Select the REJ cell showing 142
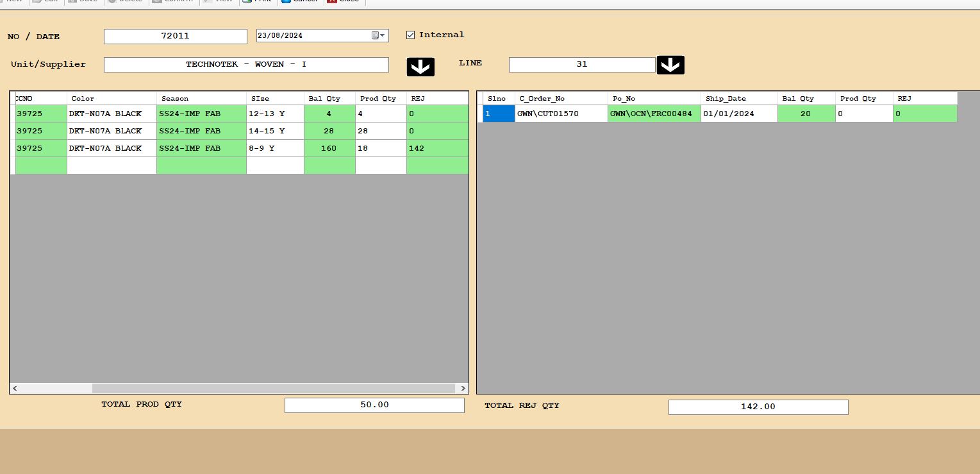 point(436,148)
